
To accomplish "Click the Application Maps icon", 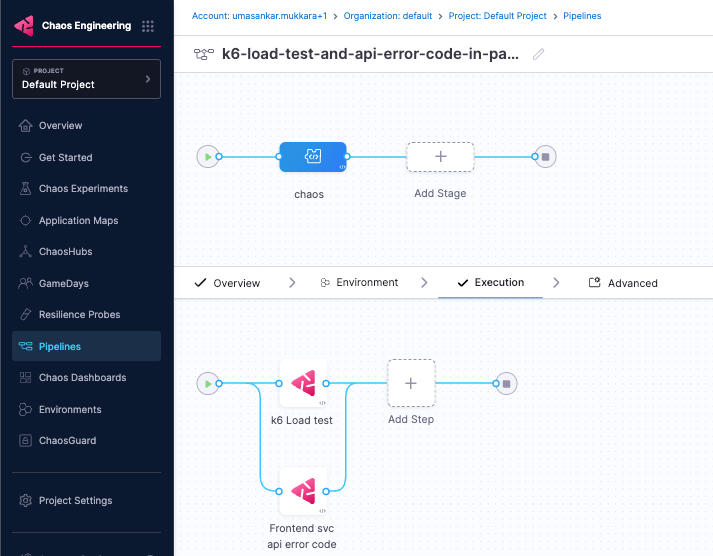I will coord(25,220).
